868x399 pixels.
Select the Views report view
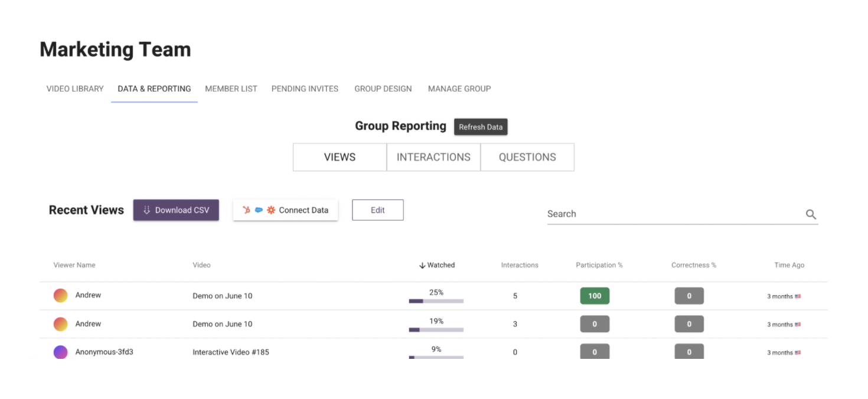pos(340,157)
